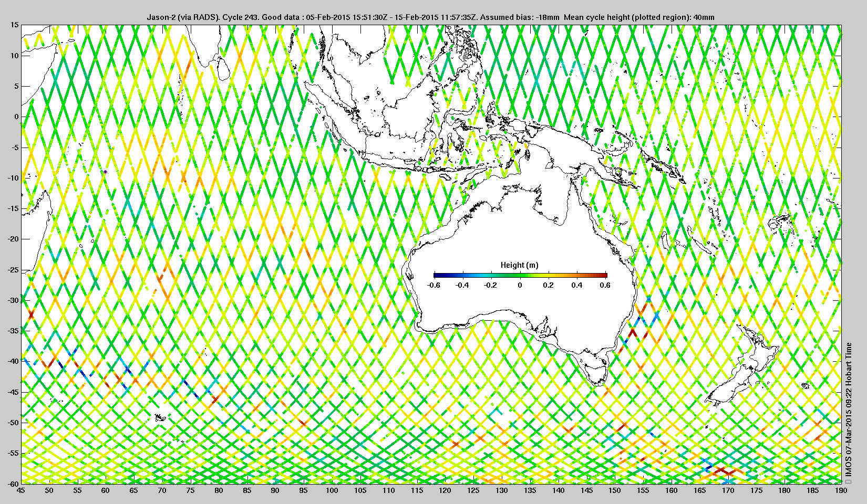This screenshot has width=867, height=504.
Task: Select latitude axis label '-25'
Action: tap(13, 270)
